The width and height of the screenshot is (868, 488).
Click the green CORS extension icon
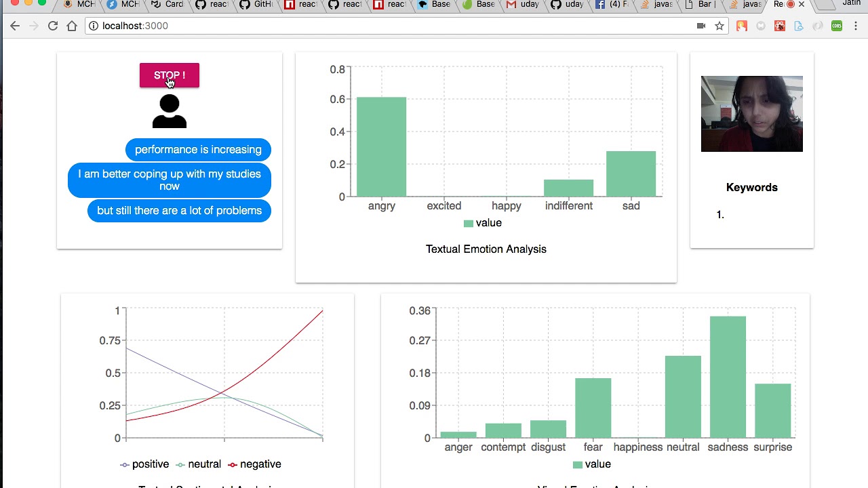tap(837, 26)
